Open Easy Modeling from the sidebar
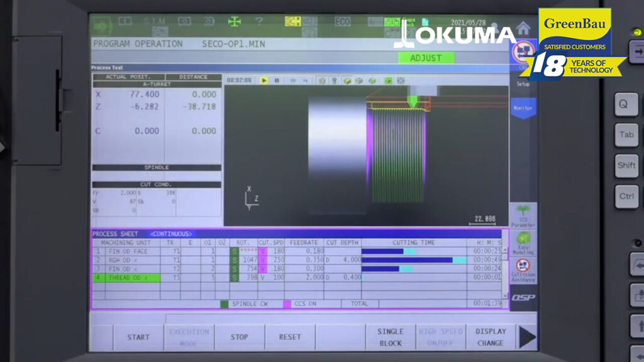Image resolution: width=644 pixels, height=362 pixels. click(523, 243)
